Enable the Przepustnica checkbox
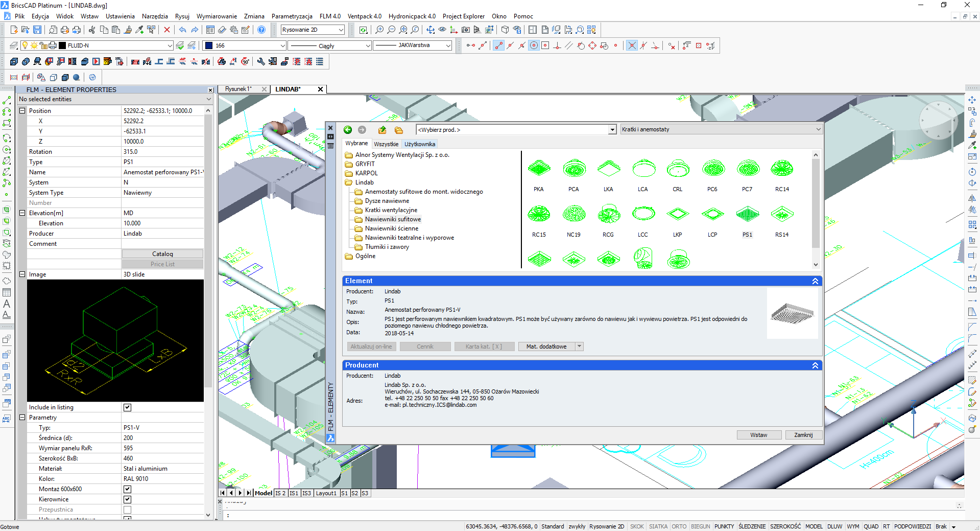 (127, 510)
